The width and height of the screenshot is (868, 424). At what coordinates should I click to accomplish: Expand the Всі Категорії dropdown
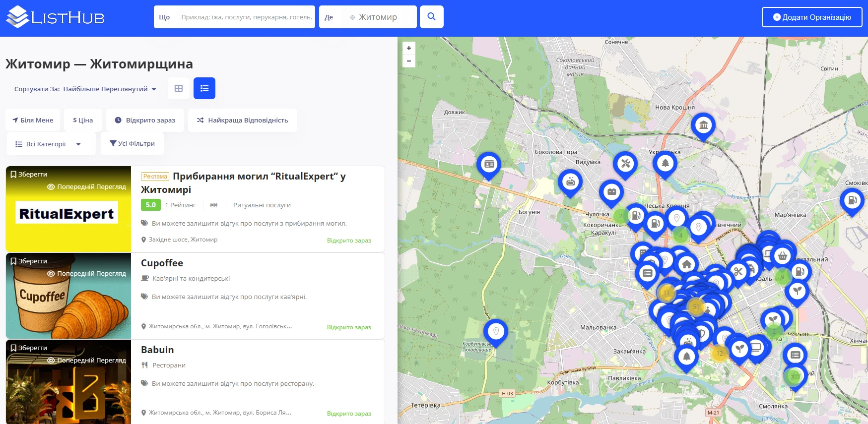tap(51, 144)
